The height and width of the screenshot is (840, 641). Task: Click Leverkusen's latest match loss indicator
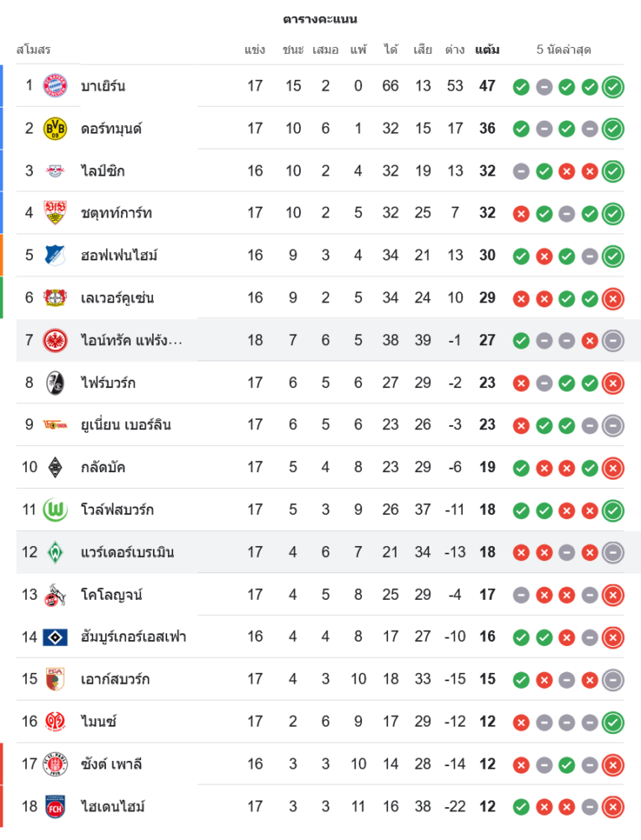click(613, 298)
